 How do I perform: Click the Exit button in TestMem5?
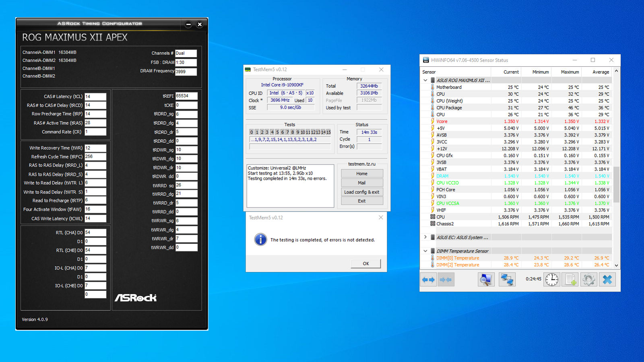(x=361, y=201)
